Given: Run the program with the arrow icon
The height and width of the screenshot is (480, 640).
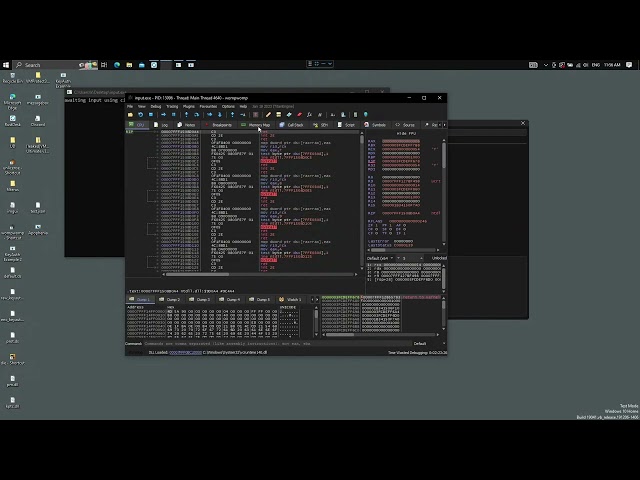Looking at the screenshot, I should (x=163, y=115).
